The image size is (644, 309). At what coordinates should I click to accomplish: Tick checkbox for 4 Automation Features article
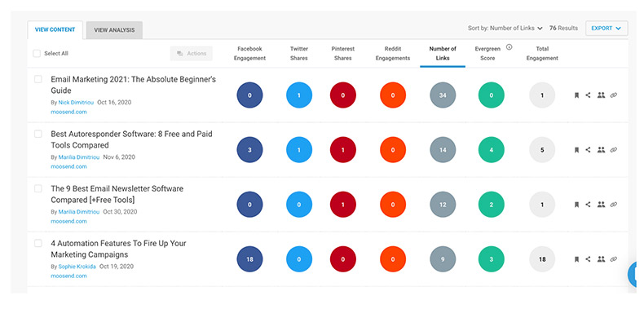pos(37,243)
